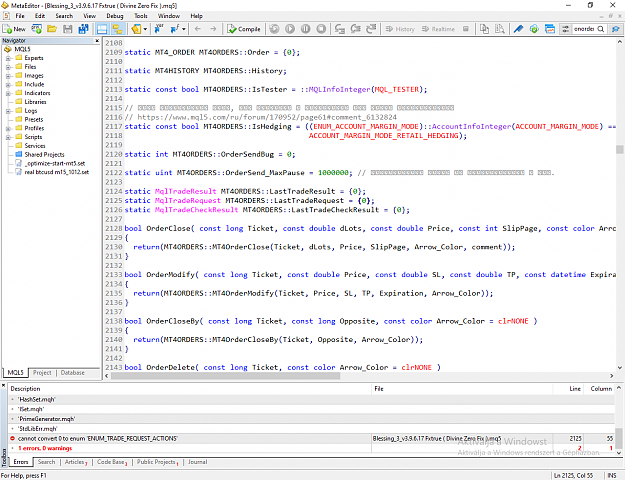The width and height of the screenshot is (625, 480).
Task: Open the Tools menu
Action: (141, 16)
